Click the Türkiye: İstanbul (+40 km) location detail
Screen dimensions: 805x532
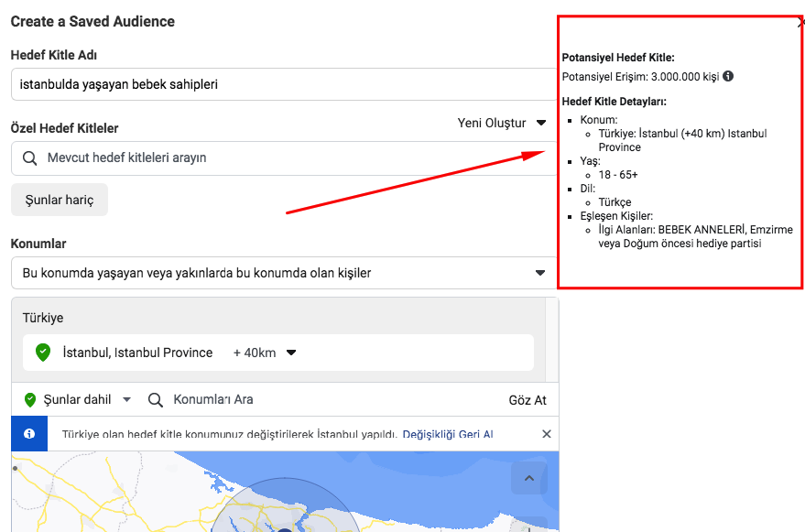(682, 140)
